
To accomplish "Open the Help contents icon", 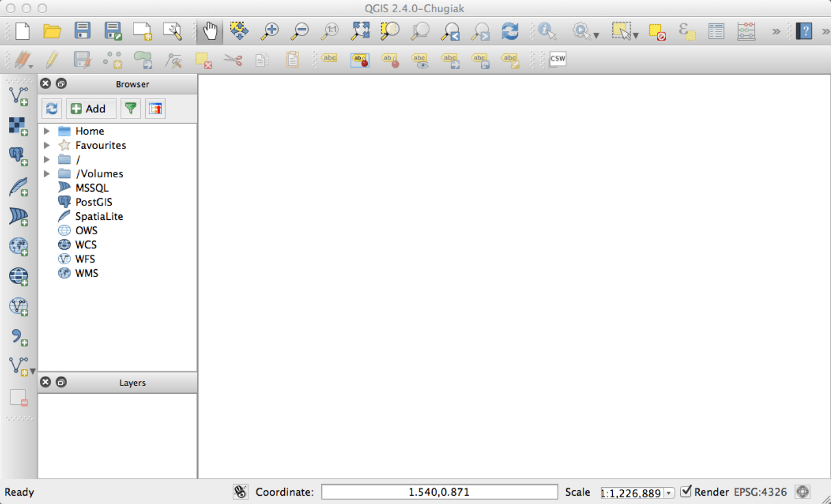I will (x=804, y=31).
